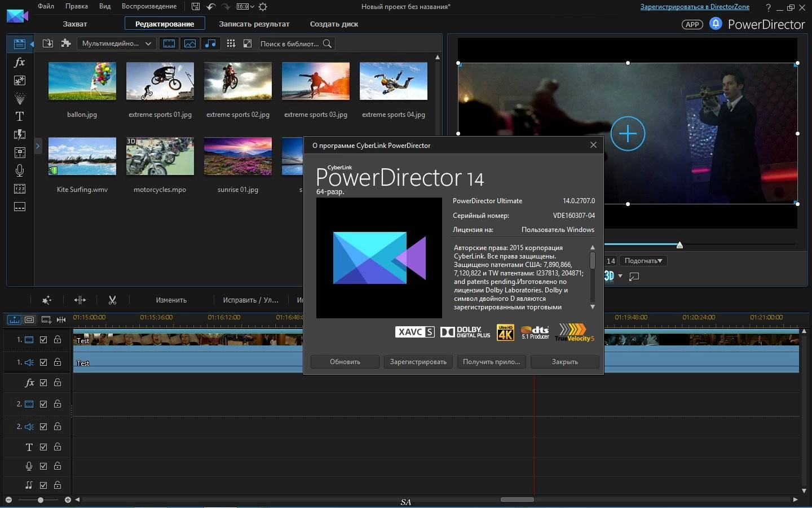812x508 pixels.
Task: Click the scissors trim icon
Action: point(112,300)
